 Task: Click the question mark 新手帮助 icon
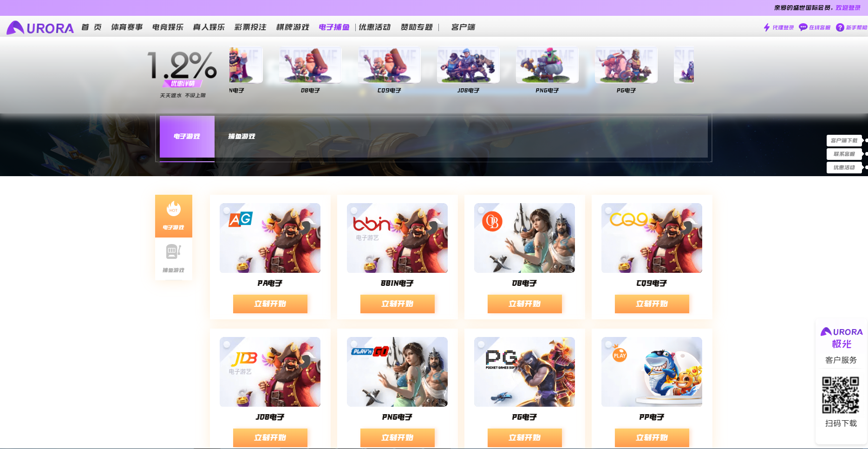point(840,27)
